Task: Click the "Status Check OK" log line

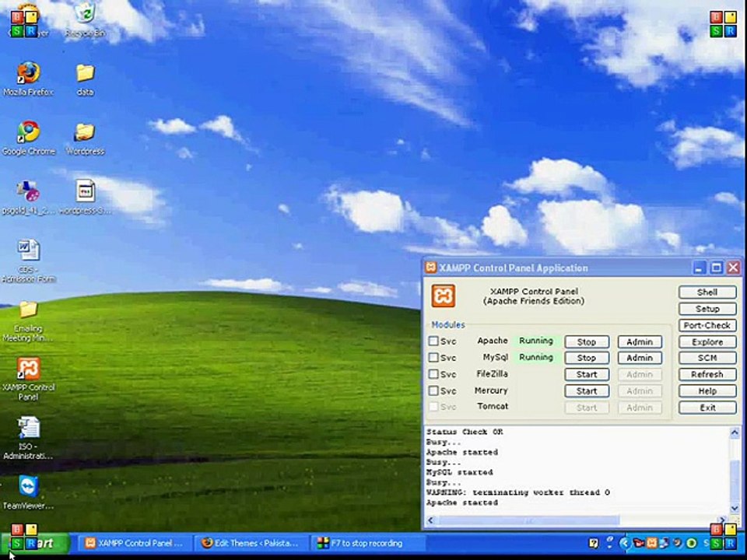Action: 465,432
